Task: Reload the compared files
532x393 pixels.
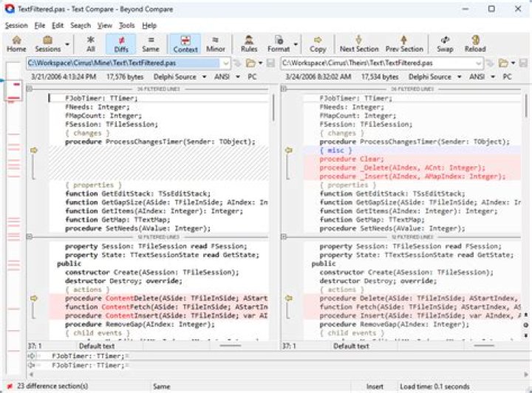Action: pyautogui.click(x=475, y=44)
